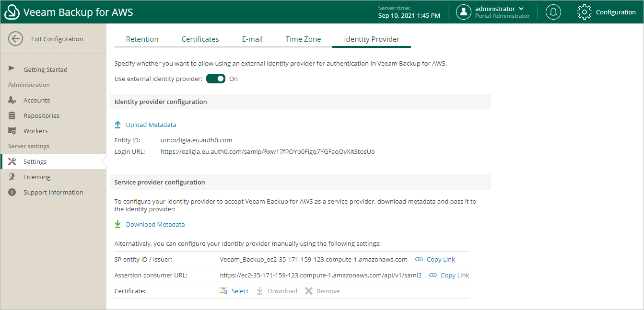Click the Settings wrench icon
Screen dimensions: 644x310
[x=12, y=161]
